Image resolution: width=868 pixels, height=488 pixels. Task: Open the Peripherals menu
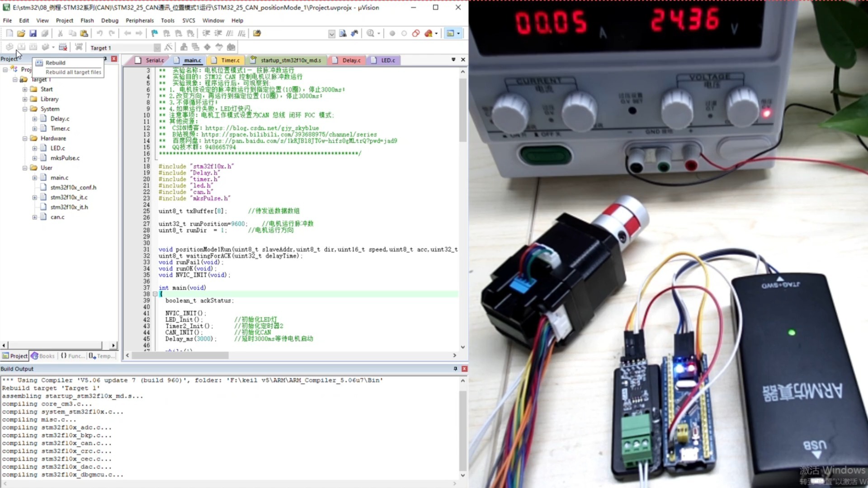[x=139, y=20]
